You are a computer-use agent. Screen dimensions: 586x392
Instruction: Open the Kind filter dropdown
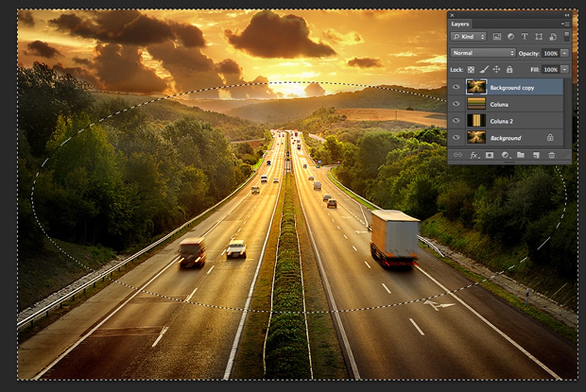tap(469, 37)
